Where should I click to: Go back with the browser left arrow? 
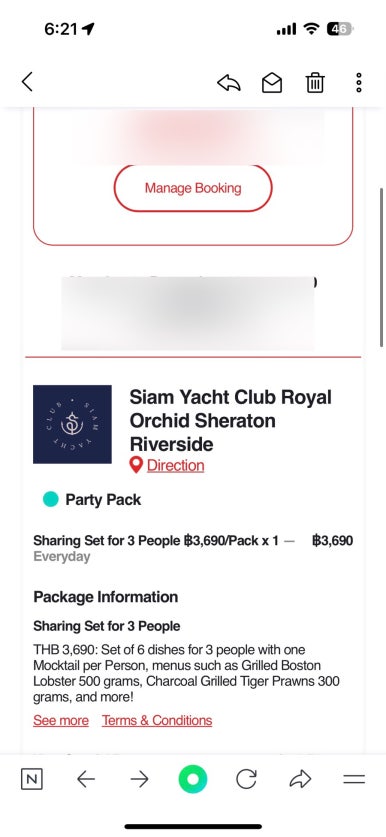coord(85,780)
